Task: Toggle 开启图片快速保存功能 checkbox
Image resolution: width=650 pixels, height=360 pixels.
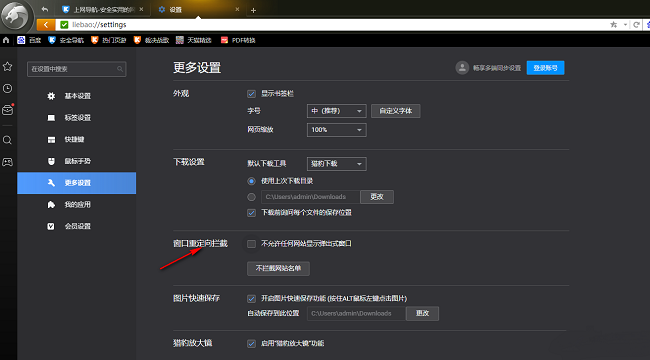Action: click(251, 299)
